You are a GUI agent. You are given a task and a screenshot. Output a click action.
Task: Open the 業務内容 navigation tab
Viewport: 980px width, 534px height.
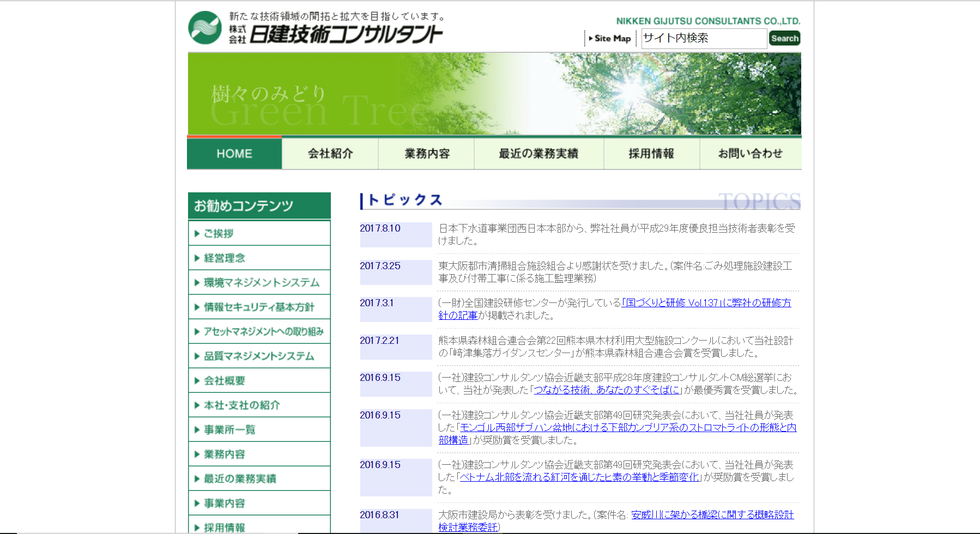coord(427,154)
